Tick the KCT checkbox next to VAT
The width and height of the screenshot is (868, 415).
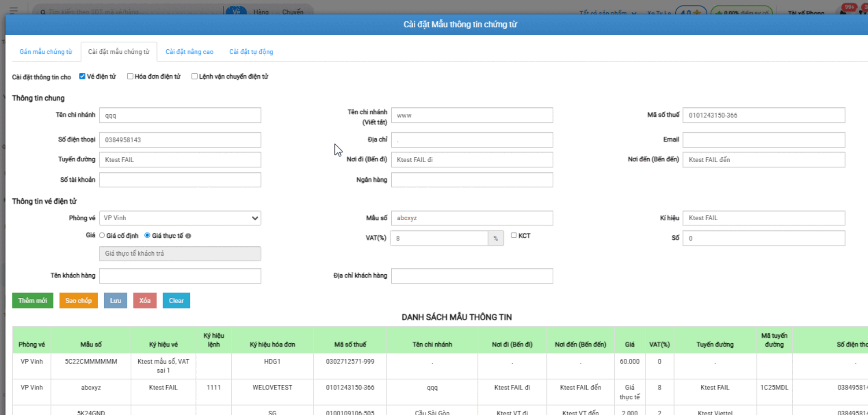[x=514, y=235]
